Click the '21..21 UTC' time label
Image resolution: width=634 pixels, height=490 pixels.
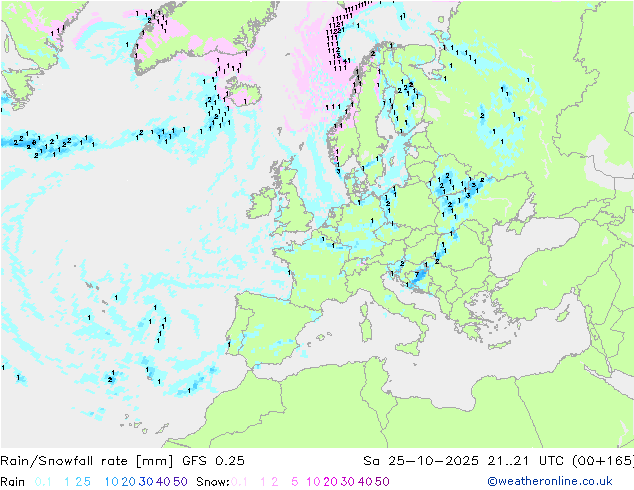[x=525, y=461]
